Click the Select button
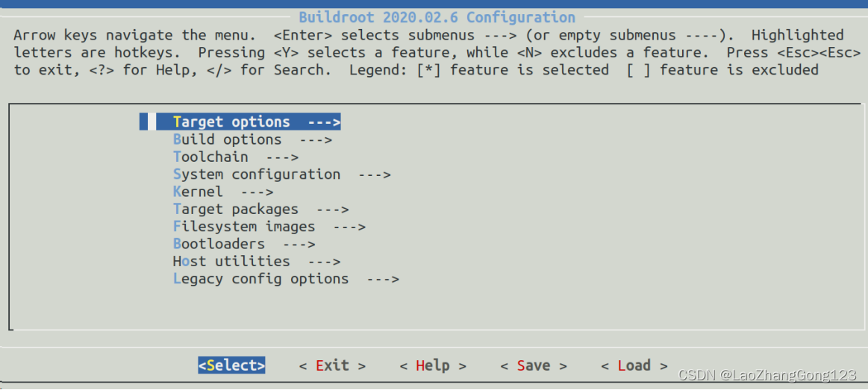 231,365
